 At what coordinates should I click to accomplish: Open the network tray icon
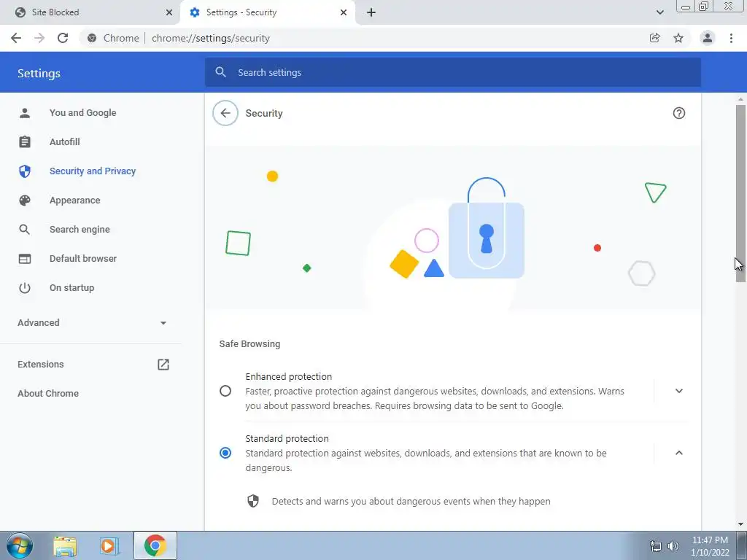click(656, 546)
